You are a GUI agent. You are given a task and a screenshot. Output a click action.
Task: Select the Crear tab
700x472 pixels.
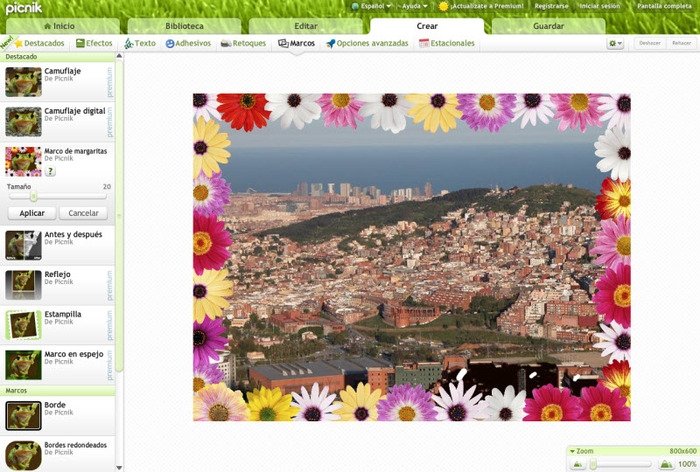[x=427, y=26]
